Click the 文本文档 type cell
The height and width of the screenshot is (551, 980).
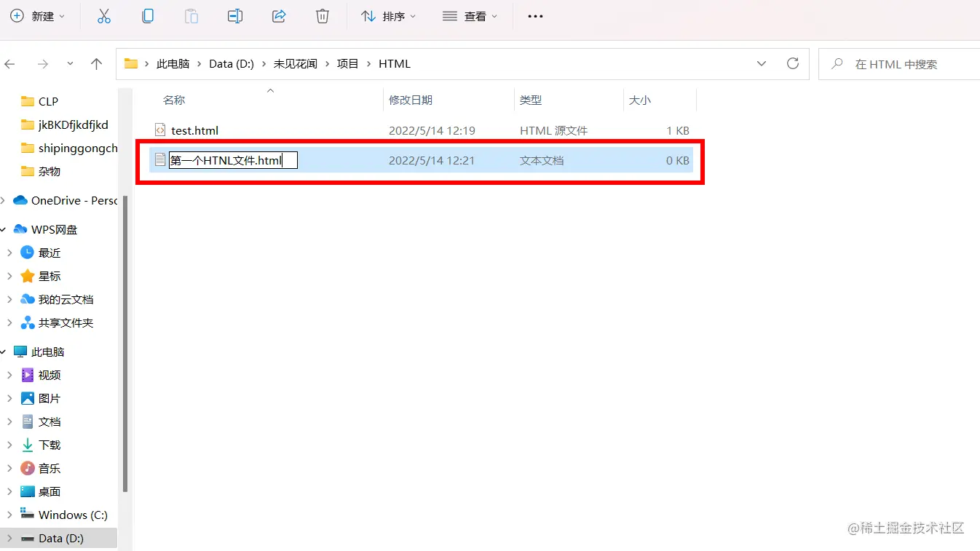[x=542, y=160]
